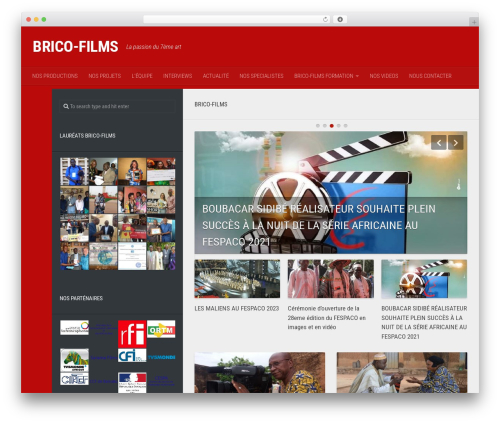
Task: Open Nos Projets menu item
Action: 105,76
